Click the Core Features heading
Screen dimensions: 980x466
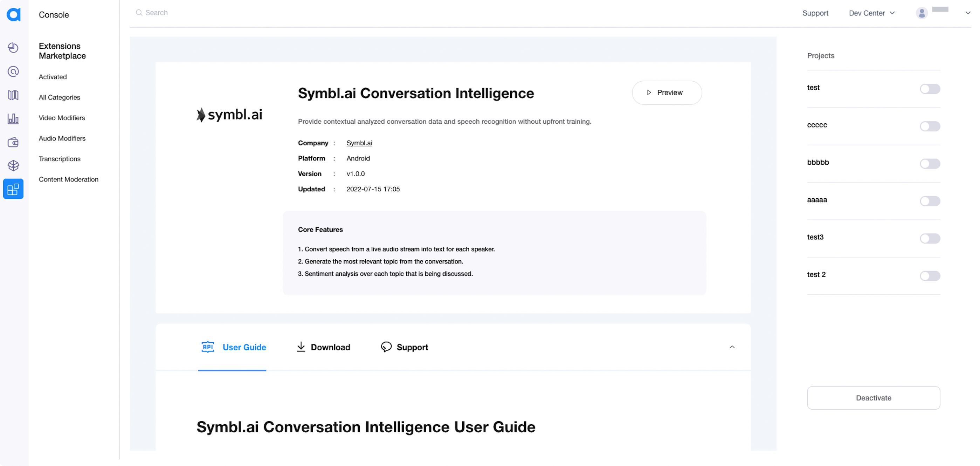point(320,229)
